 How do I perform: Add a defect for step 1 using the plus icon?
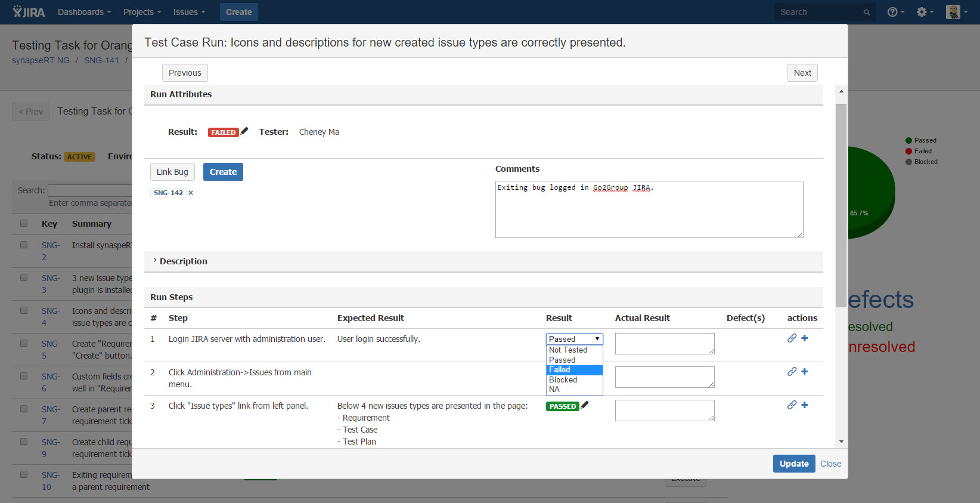coord(805,338)
